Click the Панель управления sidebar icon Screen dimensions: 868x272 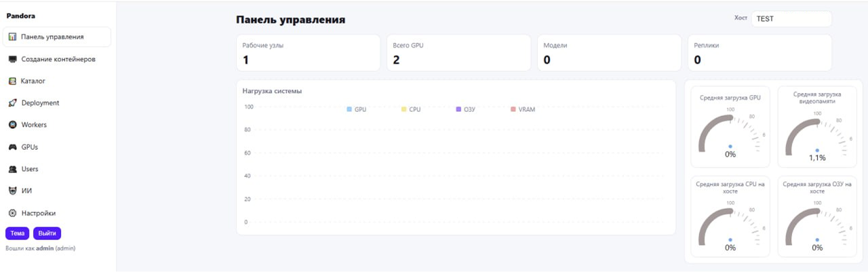point(12,37)
